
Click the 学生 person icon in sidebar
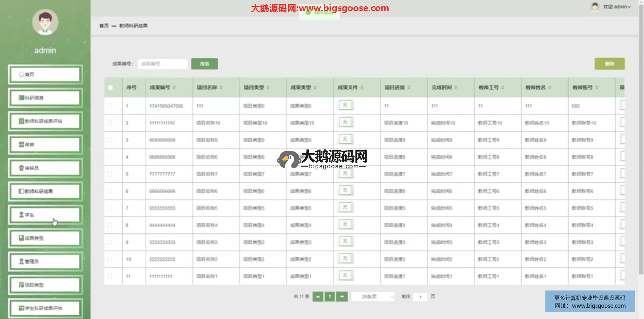point(21,215)
